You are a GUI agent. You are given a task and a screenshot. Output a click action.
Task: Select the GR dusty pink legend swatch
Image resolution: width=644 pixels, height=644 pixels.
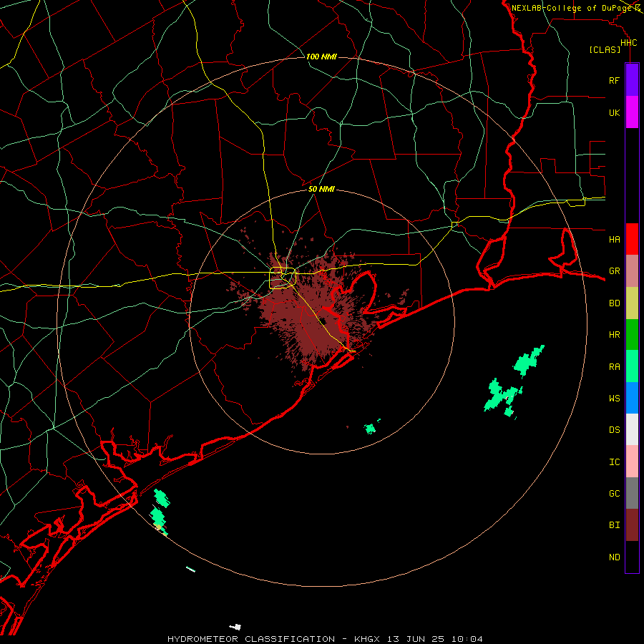[632, 271]
